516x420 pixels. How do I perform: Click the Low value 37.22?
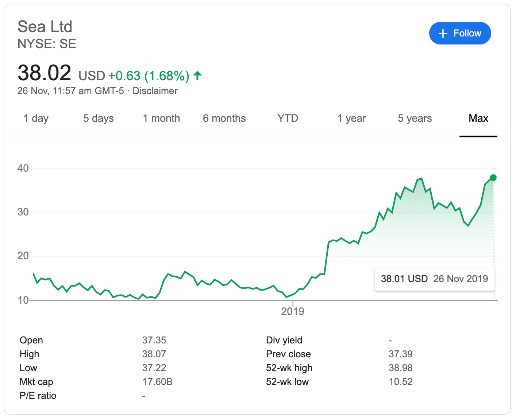click(154, 368)
